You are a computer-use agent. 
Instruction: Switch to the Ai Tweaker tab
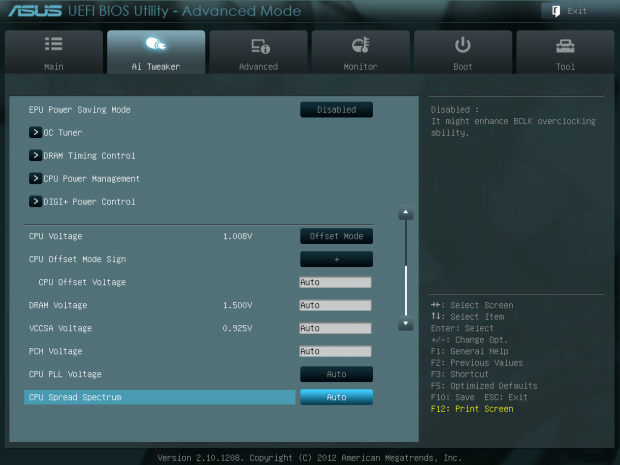coord(156,52)
